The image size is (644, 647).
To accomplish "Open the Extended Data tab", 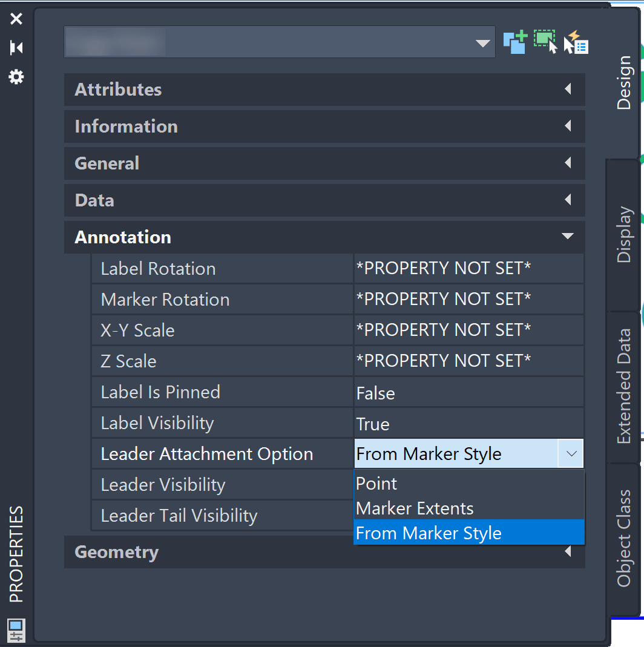I will tap(624, 386).
